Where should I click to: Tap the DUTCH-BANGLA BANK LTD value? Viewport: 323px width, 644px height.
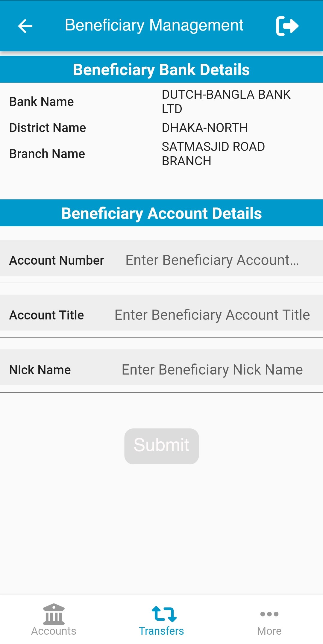point(226,101)
